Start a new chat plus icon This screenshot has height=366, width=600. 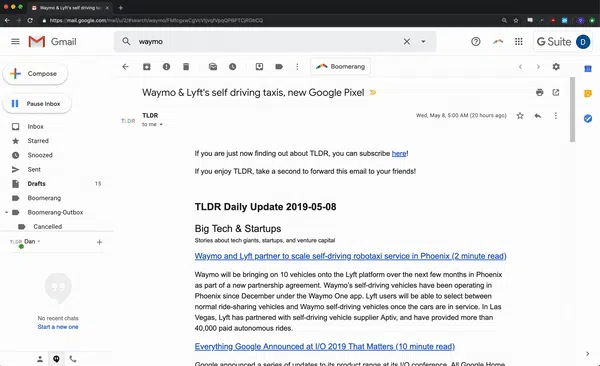99,242
